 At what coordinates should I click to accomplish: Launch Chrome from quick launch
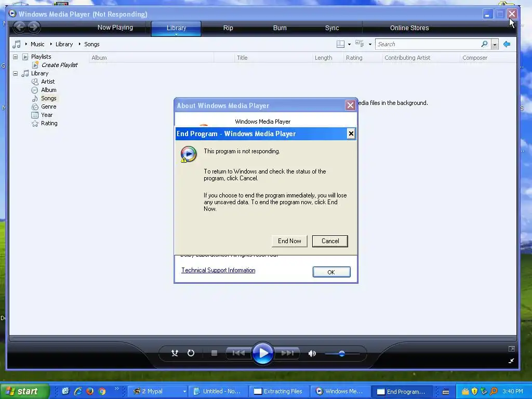pos(102,391)
